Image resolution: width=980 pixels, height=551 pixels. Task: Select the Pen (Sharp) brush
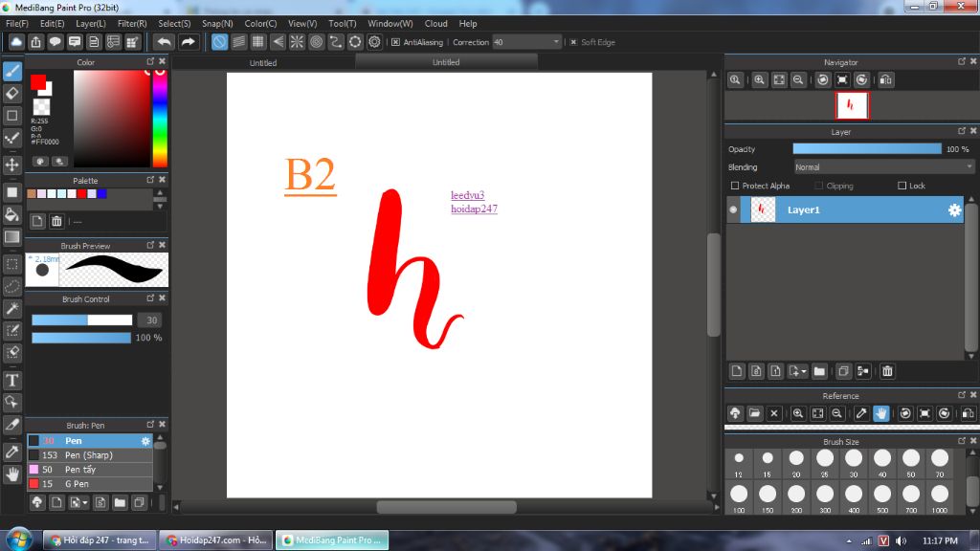click(x=90, y=454)
